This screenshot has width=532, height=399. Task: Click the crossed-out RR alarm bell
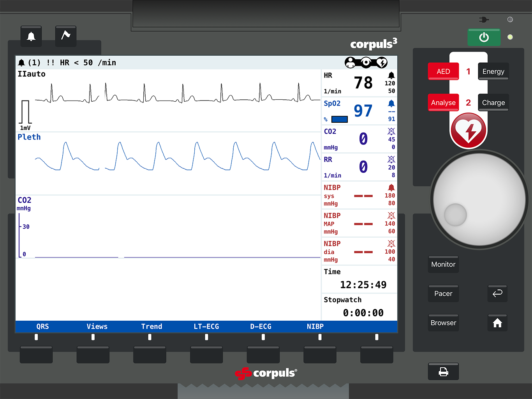pyautogui.click(x=391, y=159)
